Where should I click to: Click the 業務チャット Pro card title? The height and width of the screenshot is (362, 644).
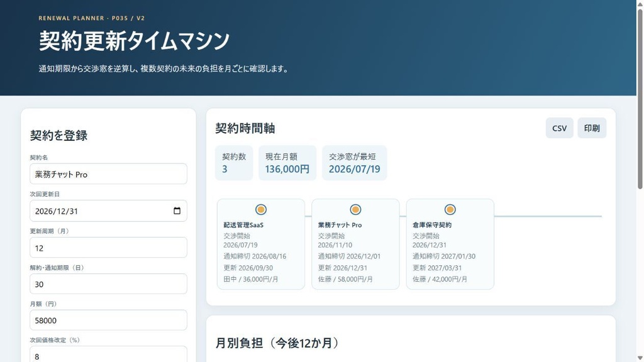pos(340,225)
